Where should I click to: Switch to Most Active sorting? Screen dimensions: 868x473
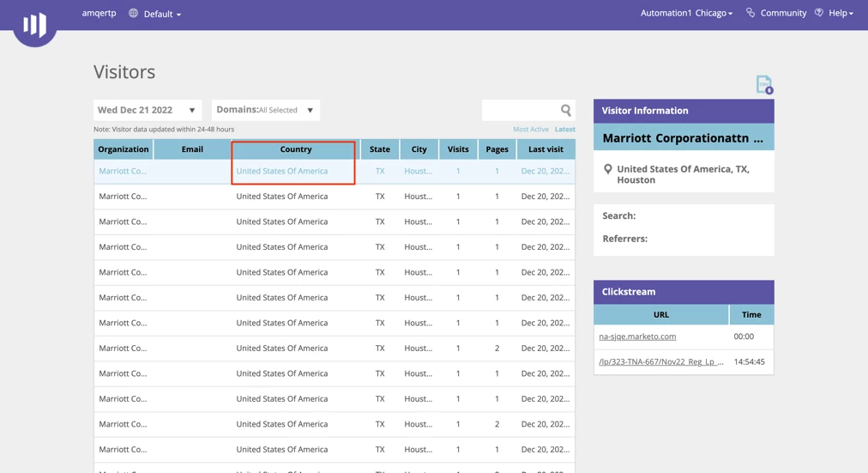click(x=530, y=129)
